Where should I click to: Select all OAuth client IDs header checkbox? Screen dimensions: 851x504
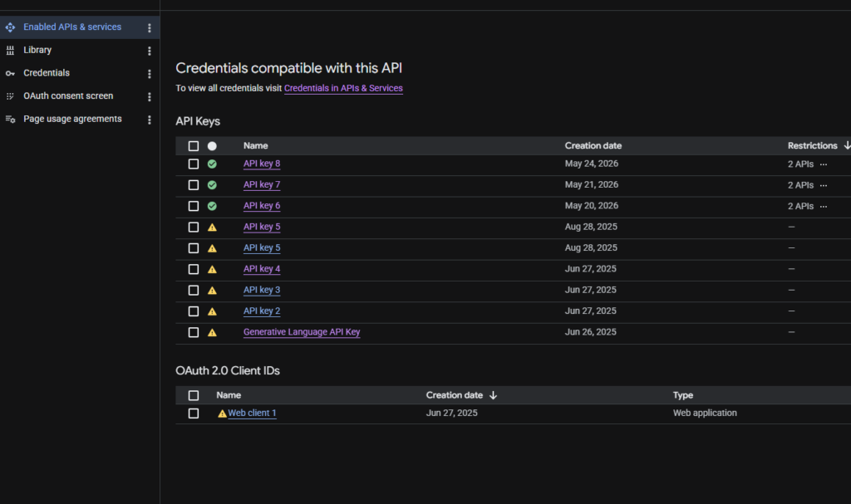[x=193, y=395]
